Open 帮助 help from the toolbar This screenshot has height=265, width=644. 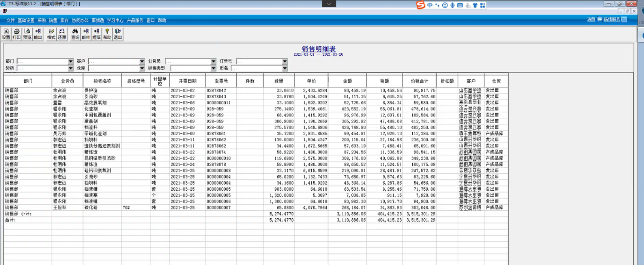tap(107, 34)
